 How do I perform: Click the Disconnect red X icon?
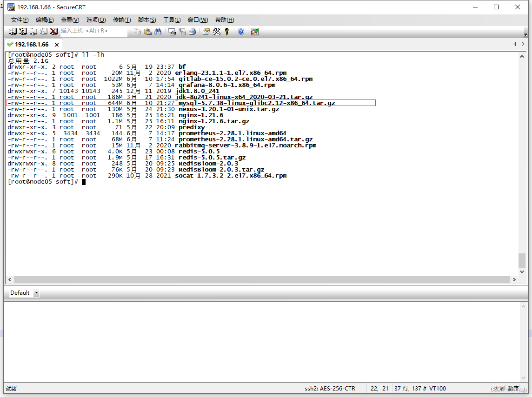click(x=53, y=32)
